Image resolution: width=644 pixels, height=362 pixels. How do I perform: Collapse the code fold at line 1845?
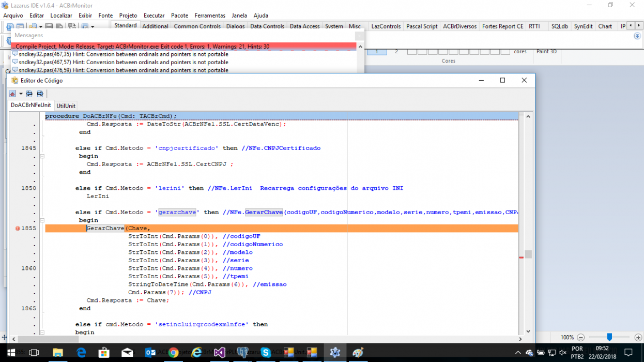click(x=42, y=156)
